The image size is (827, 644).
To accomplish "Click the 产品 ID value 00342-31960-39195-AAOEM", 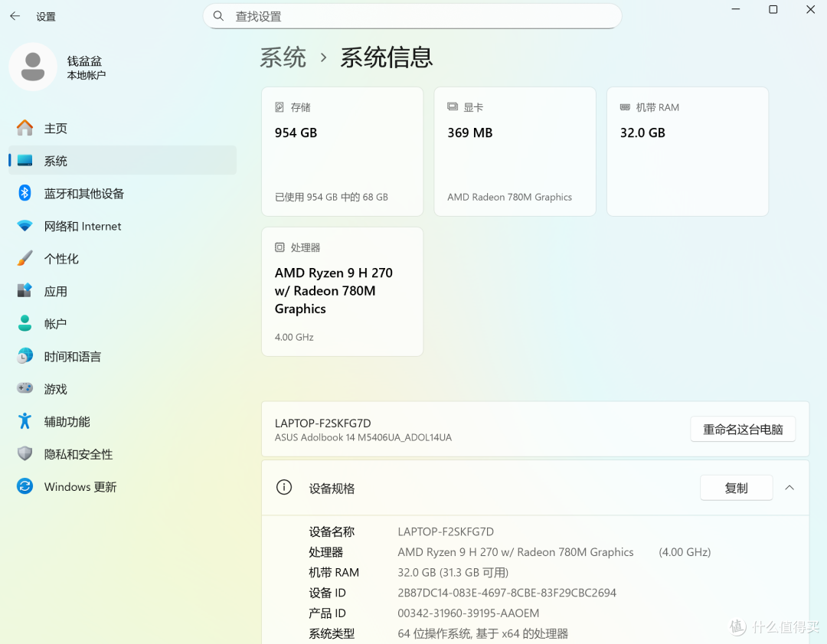I will [469, 613].
